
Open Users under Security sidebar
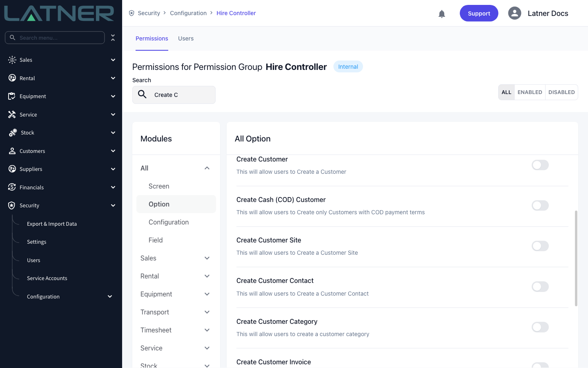[33, 260]
